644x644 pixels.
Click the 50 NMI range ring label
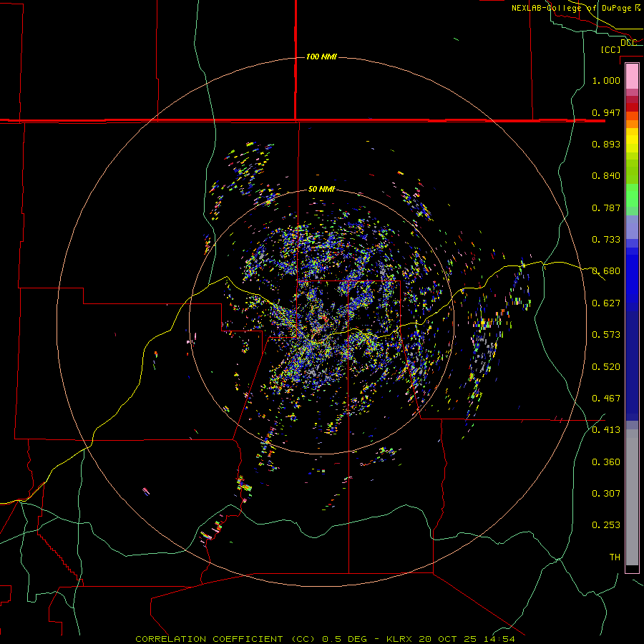pyautogui.click(x=321, y=189)
